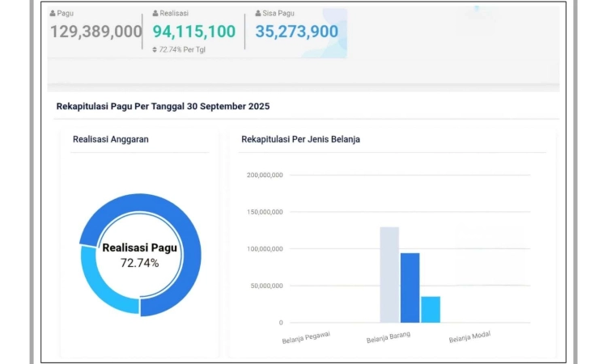The image size is (607, 364).
Task: Select the Pagu total 129,389,000
Action: point(96,32)
